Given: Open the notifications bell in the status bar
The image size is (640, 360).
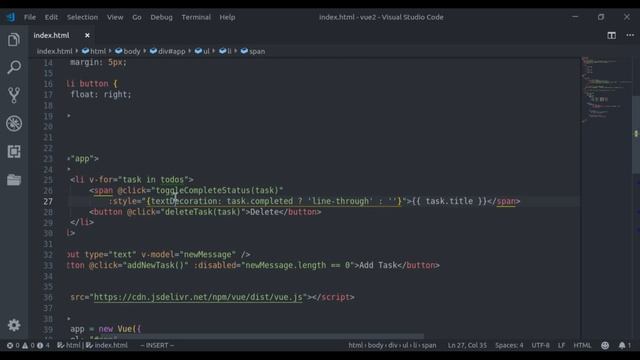Looking at the screenshot, I should point(624,345).
